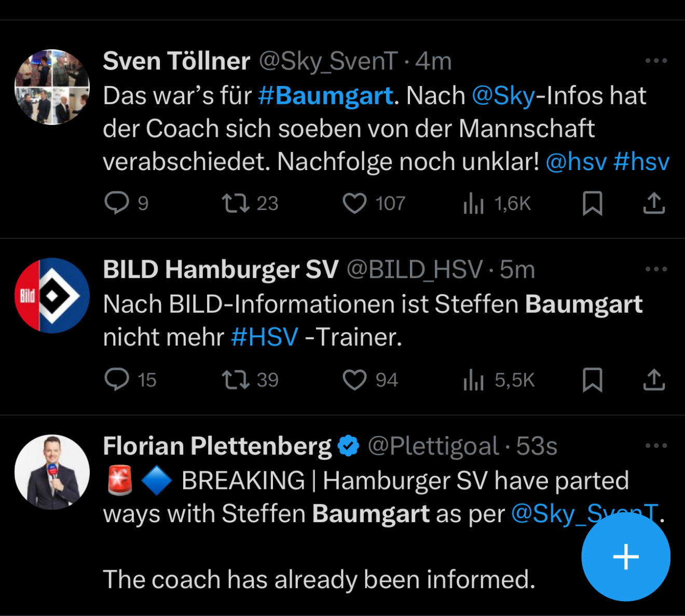Image resolution: width=685 pixels, height=616 pixels.
Task: Bookmark the BILD Hamburger SV tweet
Action: (x=592, y=380)
